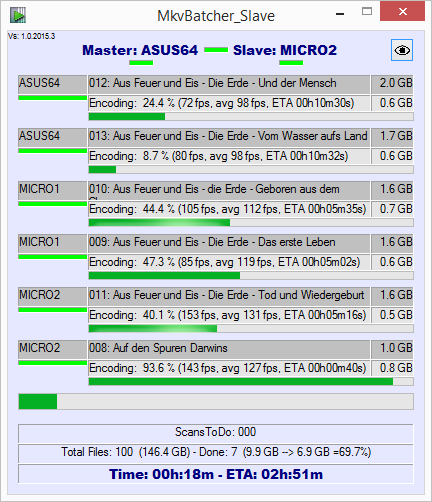Viewport: 432px width, 502px height.
Task: Maximize the MkvBatcher_Slave window
Action: tap(367, 12)
